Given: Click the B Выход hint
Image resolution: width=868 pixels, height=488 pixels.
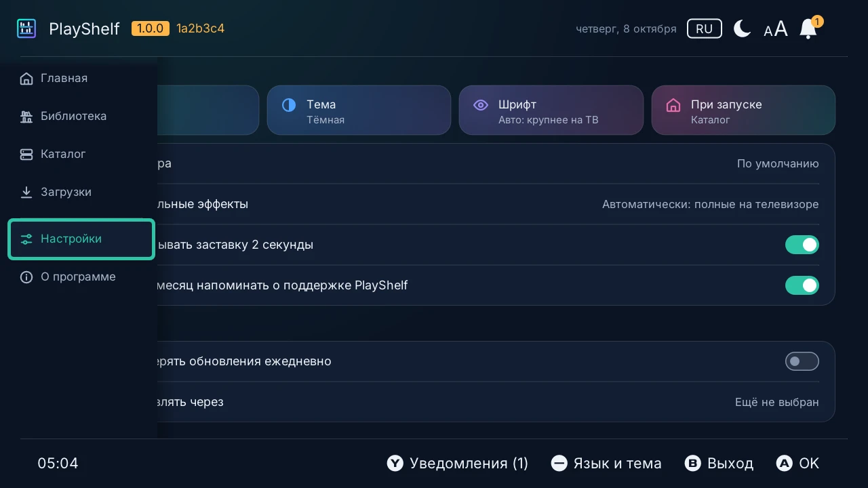Looking at the screenshot, I should (x=719, y=464).
